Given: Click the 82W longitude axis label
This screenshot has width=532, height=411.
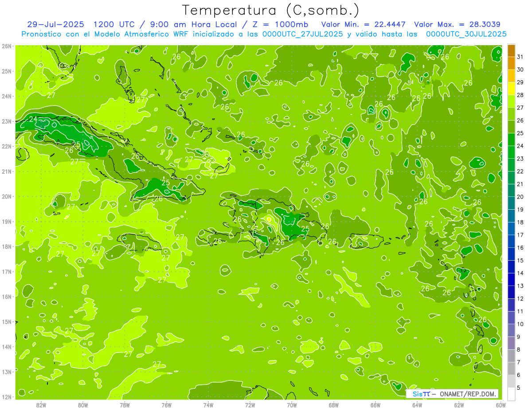Looking at the screenshot, I should point(41,405).
